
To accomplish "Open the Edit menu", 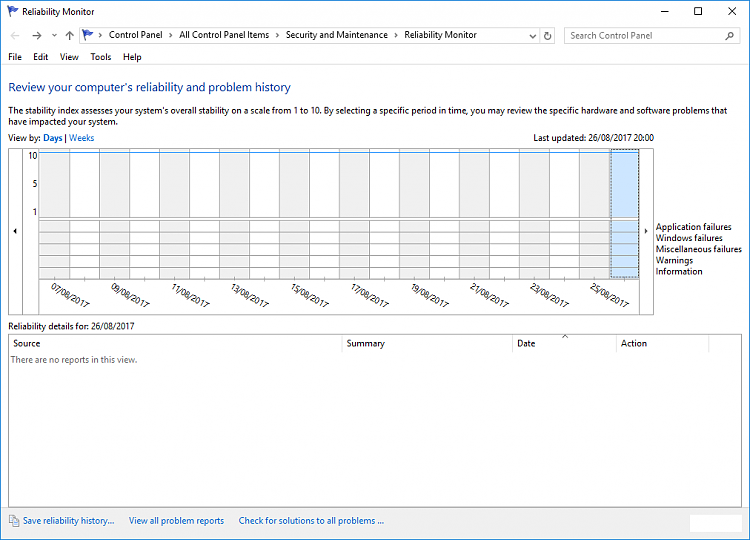I will [41, 57].
